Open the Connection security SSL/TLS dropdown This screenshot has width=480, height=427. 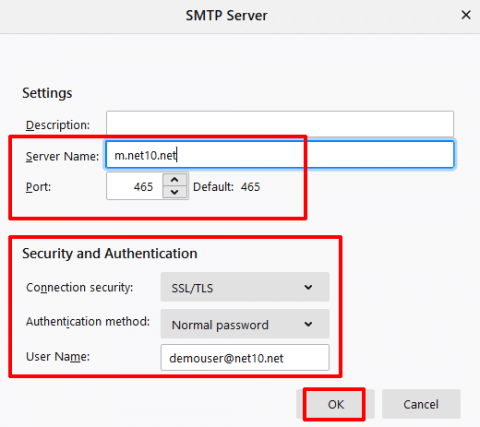245,287
